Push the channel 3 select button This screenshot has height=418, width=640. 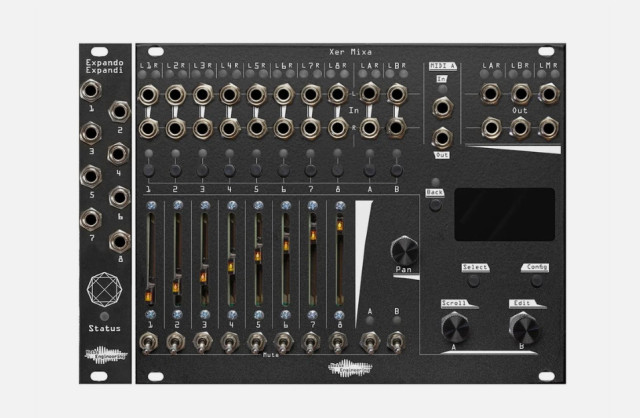(202, 170)
